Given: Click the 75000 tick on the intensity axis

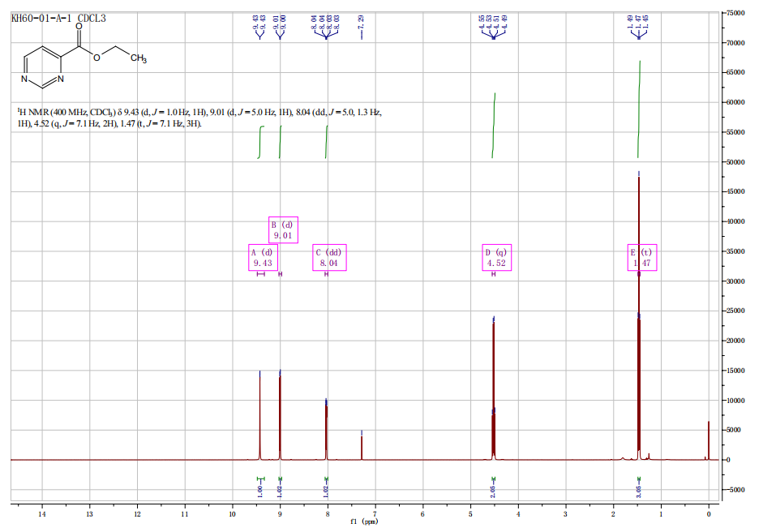Looking at the screenshot, I should pyautogui.click(x=736, y=13).
